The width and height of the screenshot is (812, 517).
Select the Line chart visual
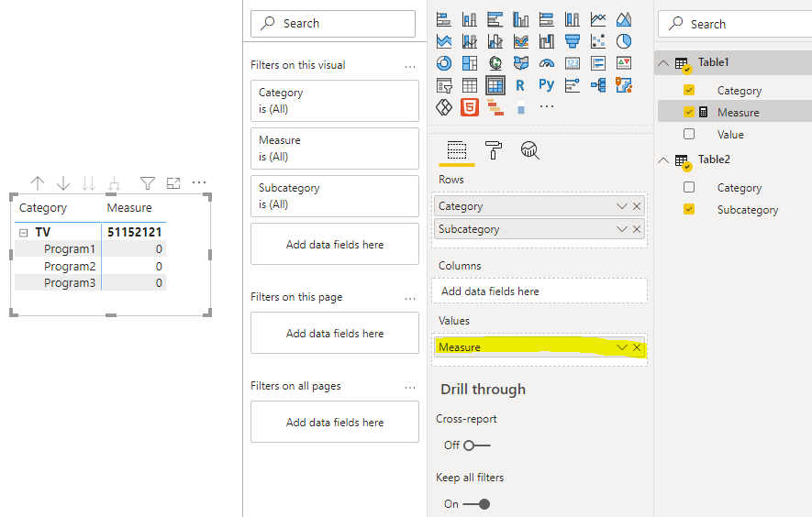[x=598, y=19]
